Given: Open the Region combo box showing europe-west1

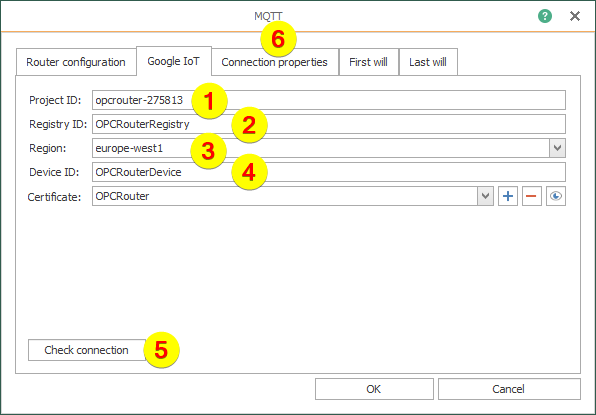Looking at the screenshot, I should (x=329, y=148).
